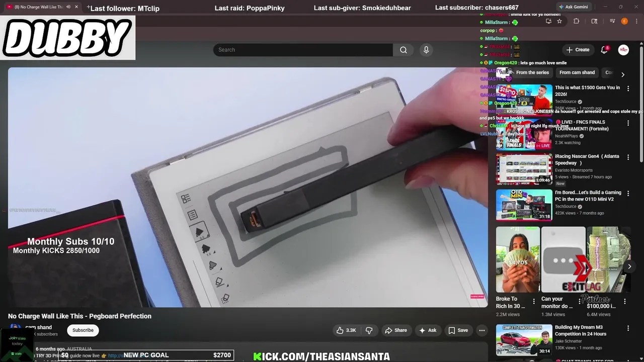Click the page vertical scrollbar
Viewport: 644px width, 362px height.
tap(641, 105)
